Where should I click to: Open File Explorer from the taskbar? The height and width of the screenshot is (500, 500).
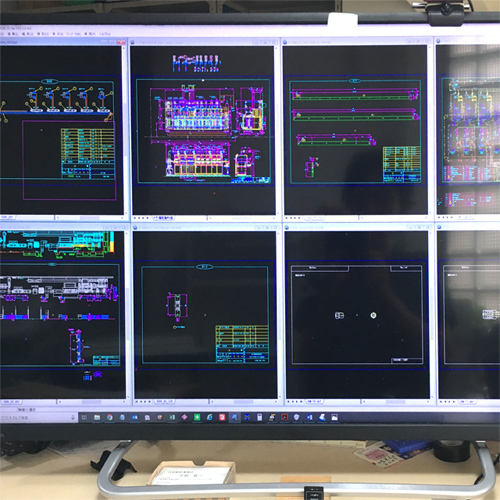[x=97, y=417]
